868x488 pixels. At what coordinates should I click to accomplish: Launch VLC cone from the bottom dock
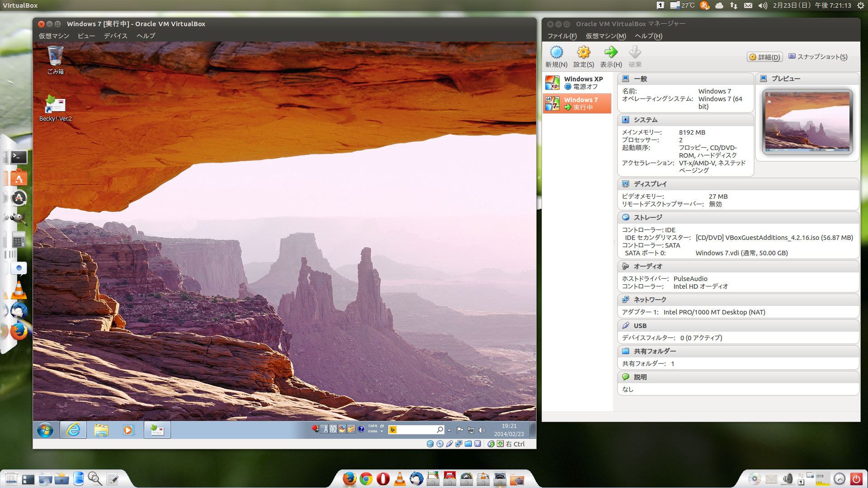tap(400, 479)
